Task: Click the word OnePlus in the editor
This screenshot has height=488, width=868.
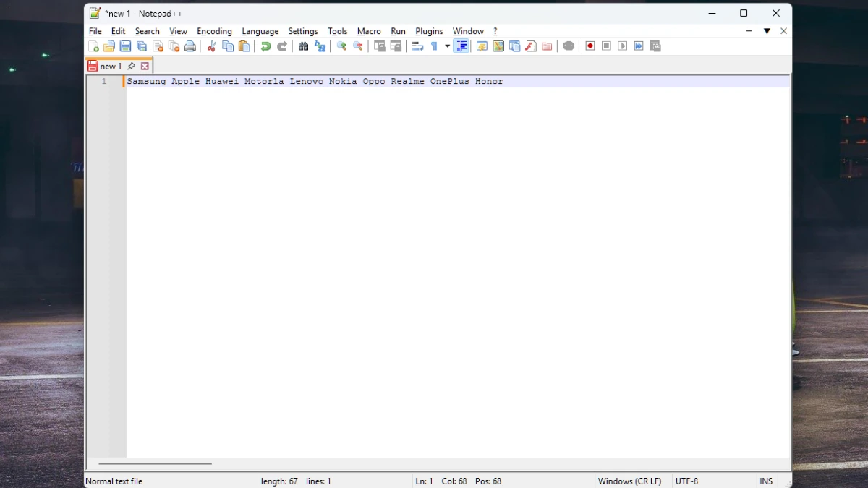Action: point(450,82)
